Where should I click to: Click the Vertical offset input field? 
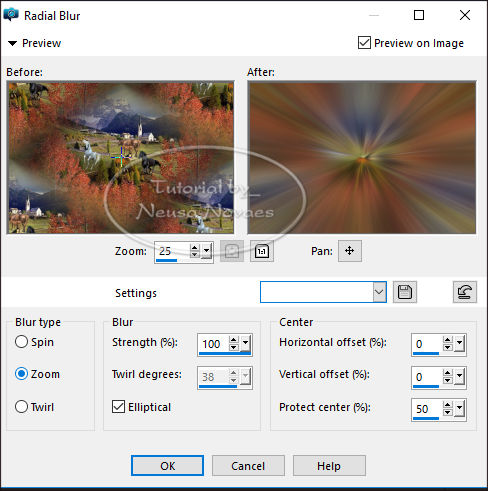pos(427,377)
